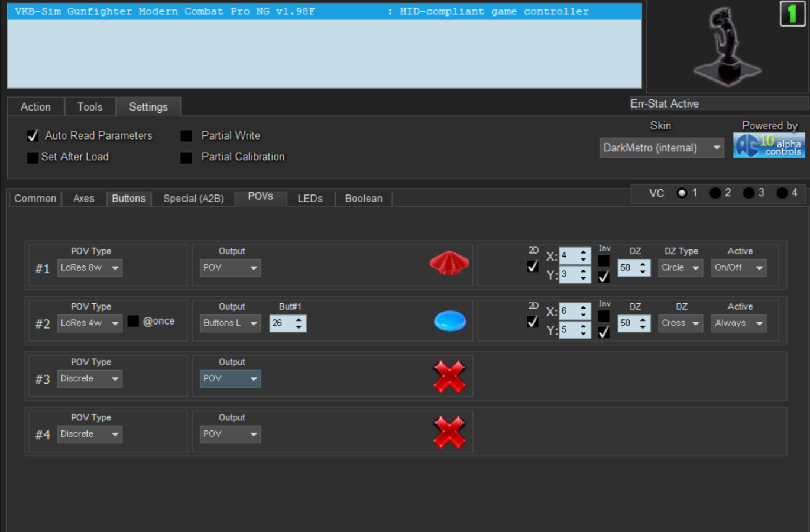The width and height of the screenshot is (810, 532).
Task: Click the X axis number field for POV #1
Action: [575, 255]
